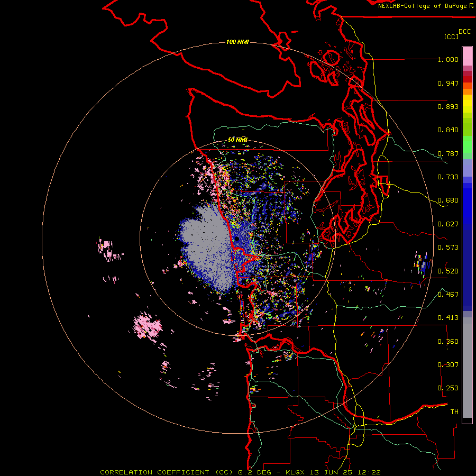Screen dimensions: 476x476
Task: Click the pink echo cluster southwest of radar
Action: pyautogui.click(x=148, y=327)
